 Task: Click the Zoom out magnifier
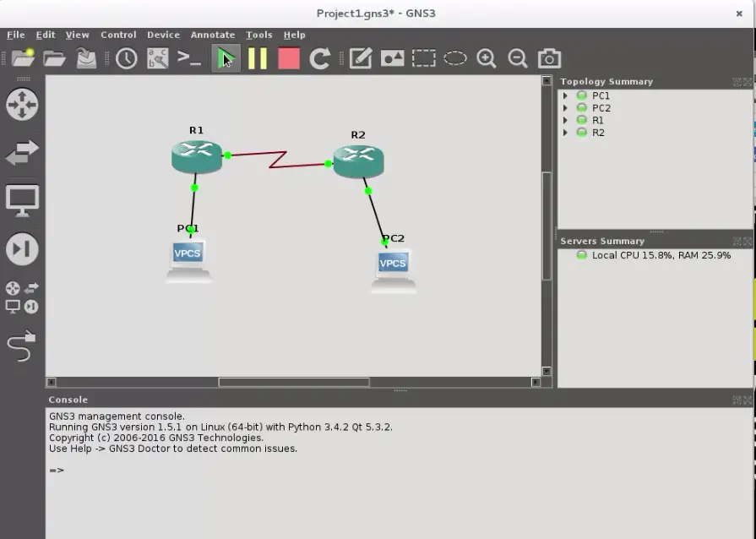(x=517, y=58)
